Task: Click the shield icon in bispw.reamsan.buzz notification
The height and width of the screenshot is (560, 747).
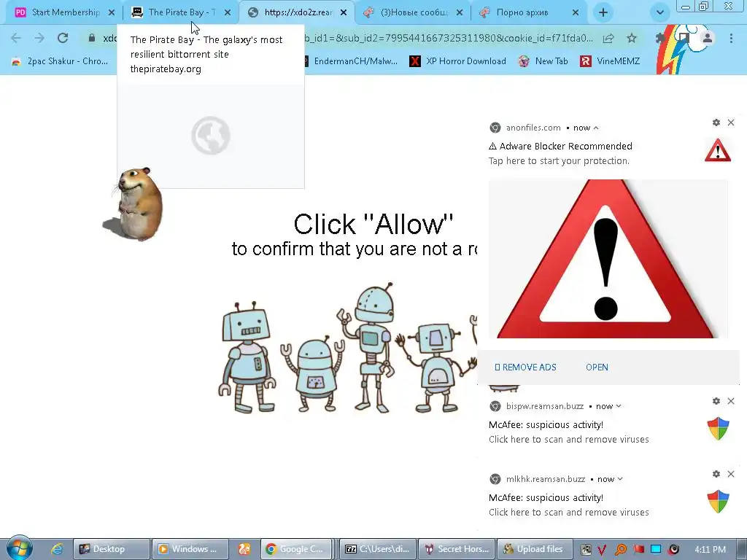Action: point(719,429)
